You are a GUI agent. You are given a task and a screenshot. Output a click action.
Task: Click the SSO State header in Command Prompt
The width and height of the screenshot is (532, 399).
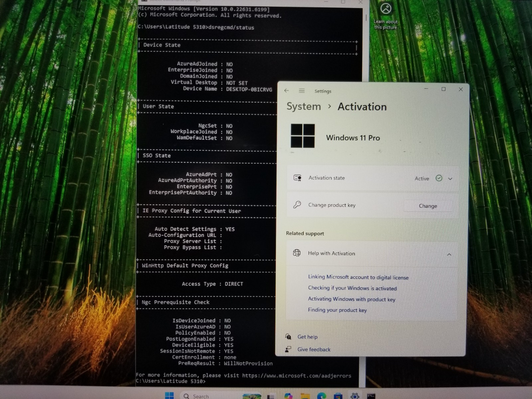[x=157, y=156]
